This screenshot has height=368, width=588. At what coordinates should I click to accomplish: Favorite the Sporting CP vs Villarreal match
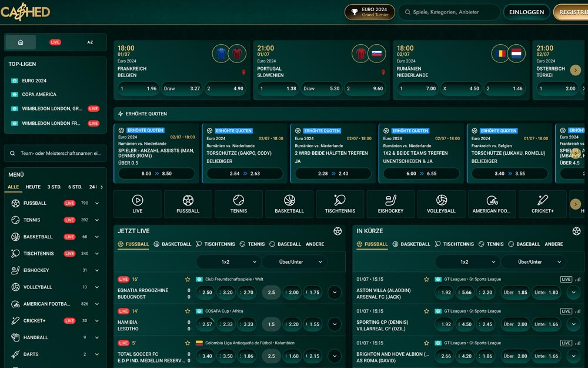pos(426,311)
